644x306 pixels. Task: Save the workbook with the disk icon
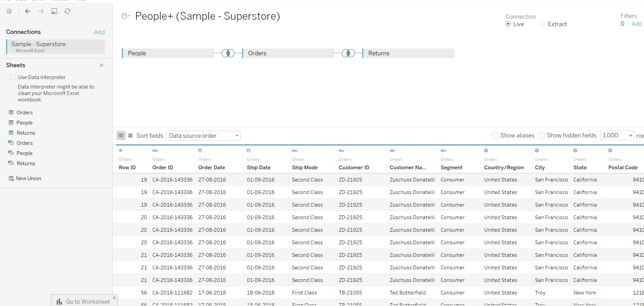coord(54,11)
